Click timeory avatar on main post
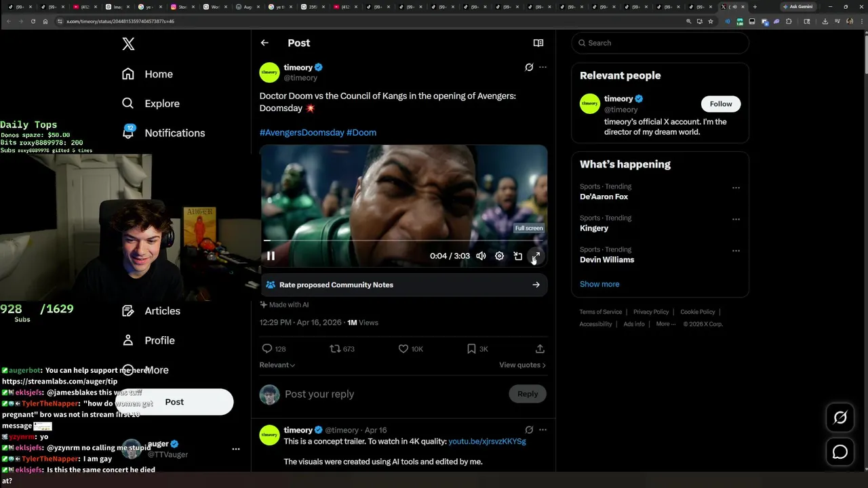This screenshot has height=488, width=868. point(269,73)
